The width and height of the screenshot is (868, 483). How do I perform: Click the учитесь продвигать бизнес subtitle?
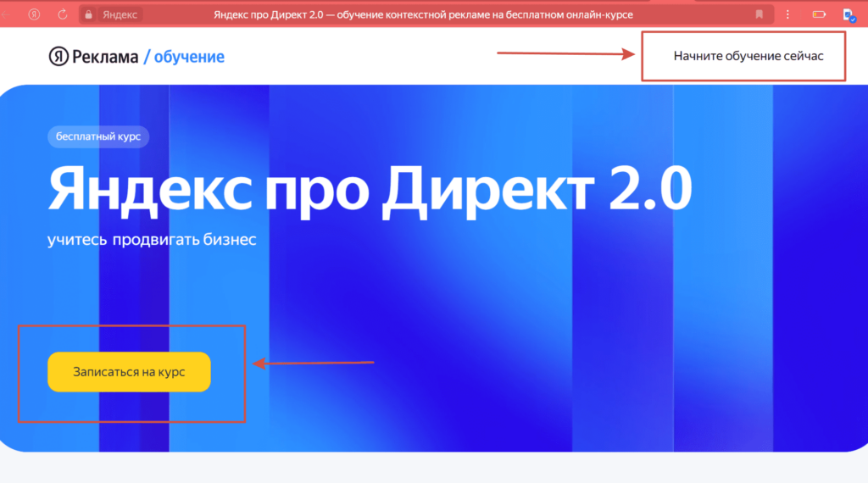152,240
